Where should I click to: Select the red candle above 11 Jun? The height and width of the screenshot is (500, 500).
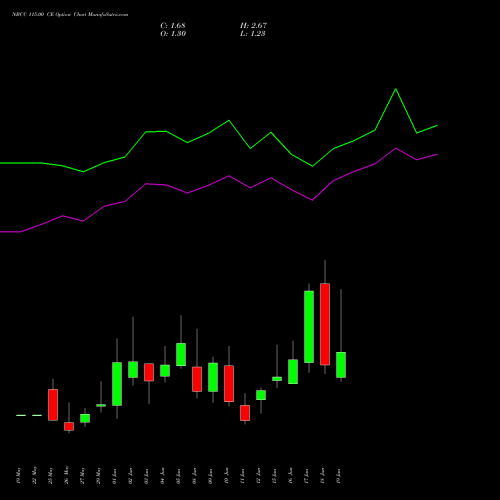(x=245, y=413)
